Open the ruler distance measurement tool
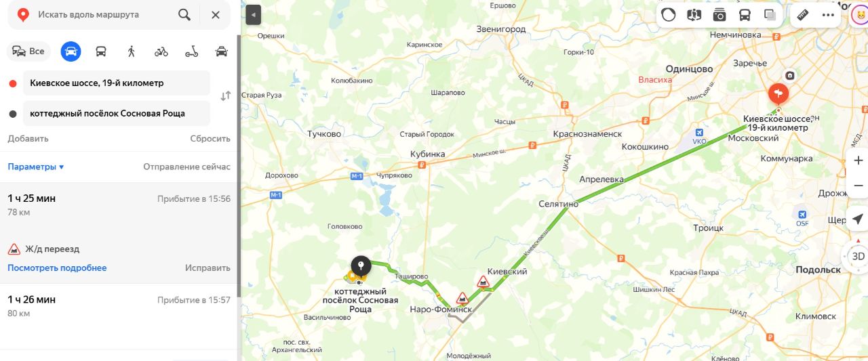 coord(804,14)
